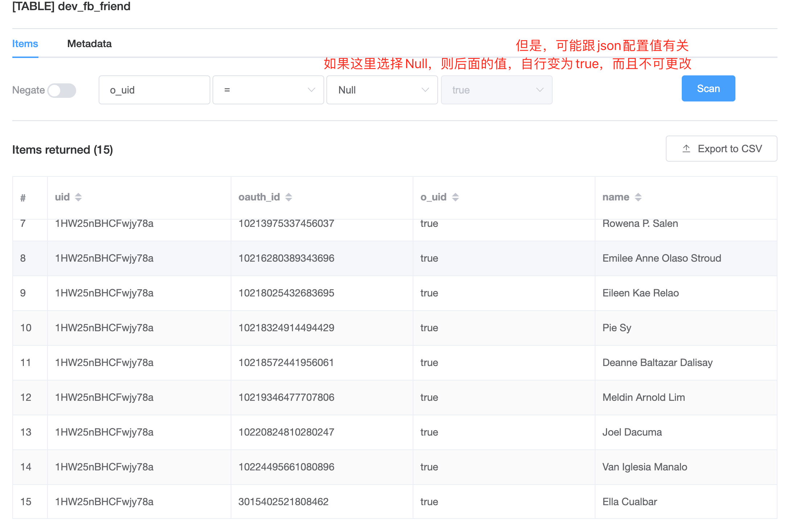The height and width of the screenshot is (532, 792).
Task: Click the o_uid attribute filter field
Action: 154,90
